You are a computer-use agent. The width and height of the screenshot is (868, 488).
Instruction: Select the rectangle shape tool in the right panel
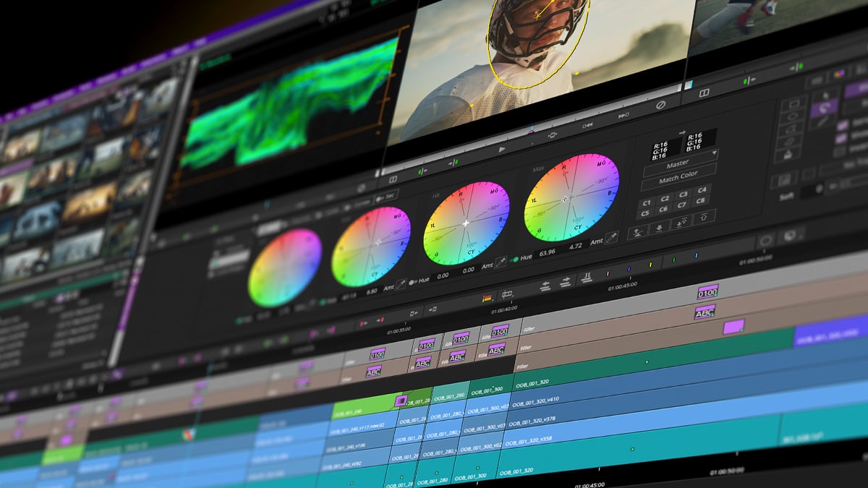click(793, 105)
